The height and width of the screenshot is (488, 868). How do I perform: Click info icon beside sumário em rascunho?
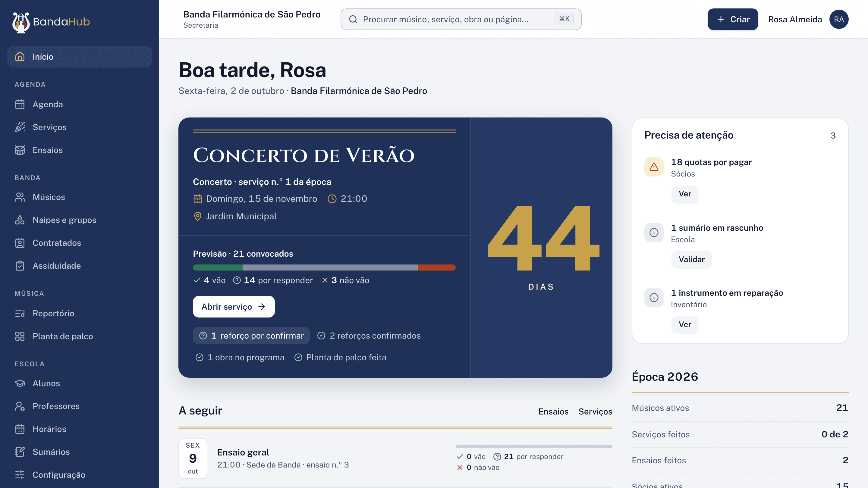pos(654,233)
